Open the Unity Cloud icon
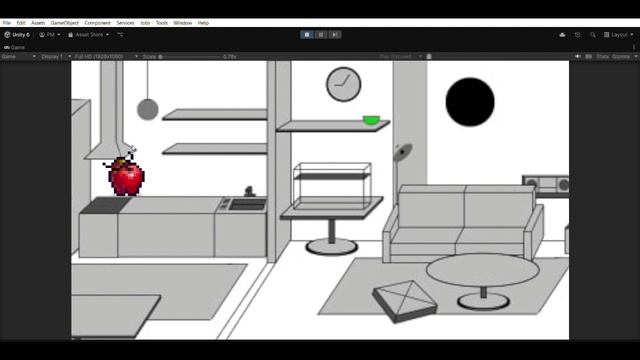The image size is (640, 360). coord(562,35)
